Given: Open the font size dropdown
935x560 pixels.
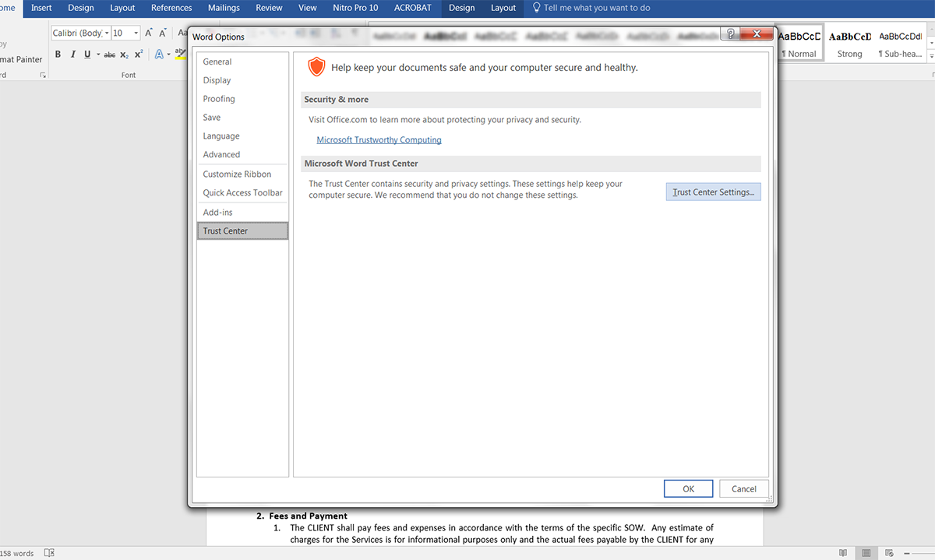Looking at the screenshot, I should click(136, 33).
